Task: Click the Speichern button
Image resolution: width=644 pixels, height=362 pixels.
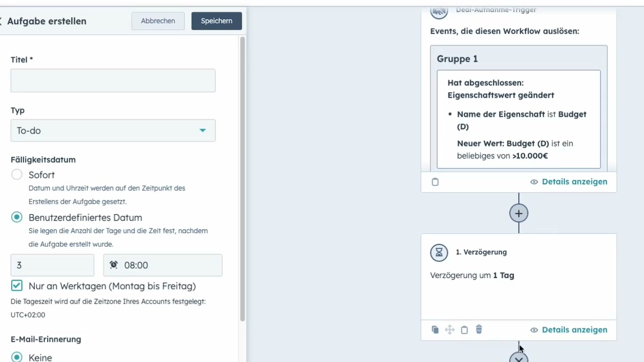Action: tap(216, 21)
